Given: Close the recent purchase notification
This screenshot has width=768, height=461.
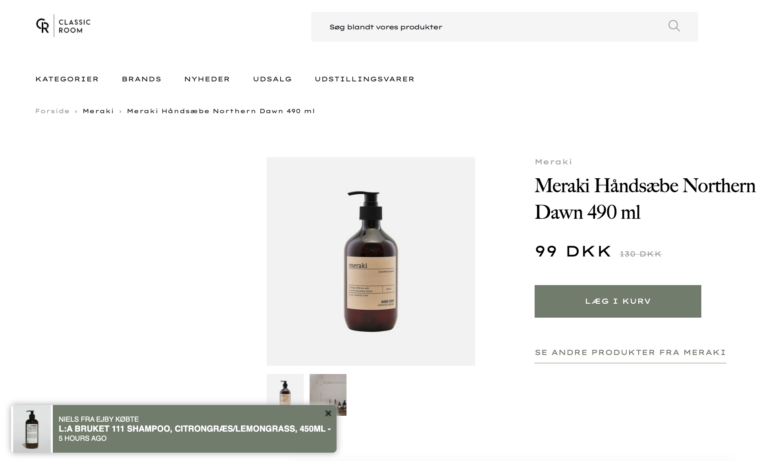Looking at the screenshot, I should pos(328,413).
